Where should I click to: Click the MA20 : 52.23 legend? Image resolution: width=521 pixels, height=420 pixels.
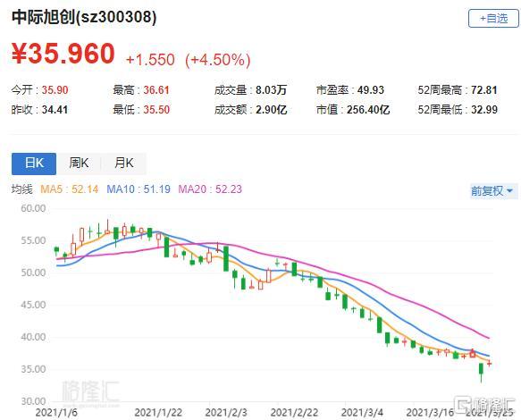[210, 189]
